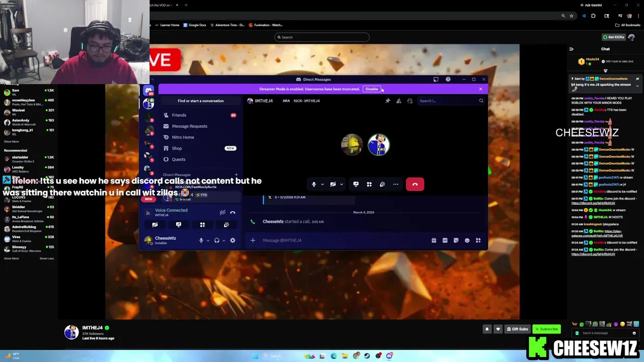Bookmark the page with the star icon

tap(572, 16)
